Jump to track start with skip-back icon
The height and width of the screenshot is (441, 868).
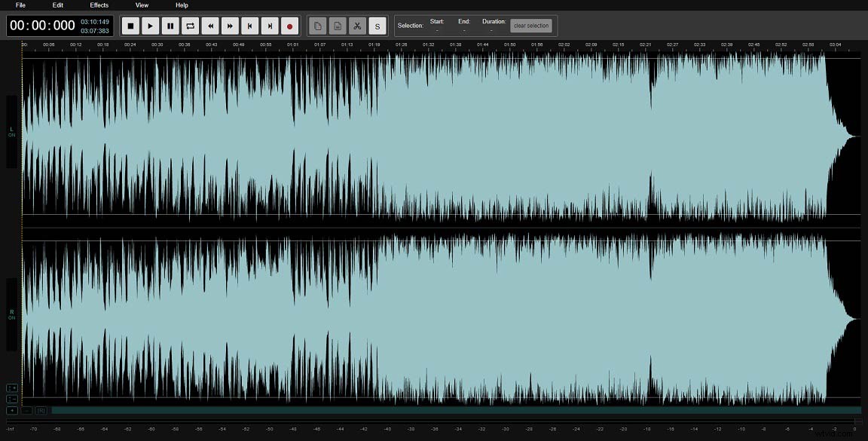249,26
